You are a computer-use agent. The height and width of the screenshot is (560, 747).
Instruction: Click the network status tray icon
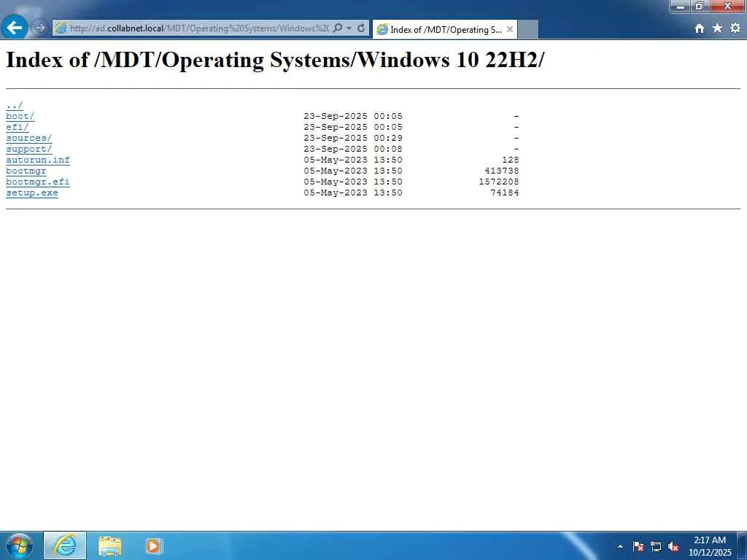click(656, 546)
